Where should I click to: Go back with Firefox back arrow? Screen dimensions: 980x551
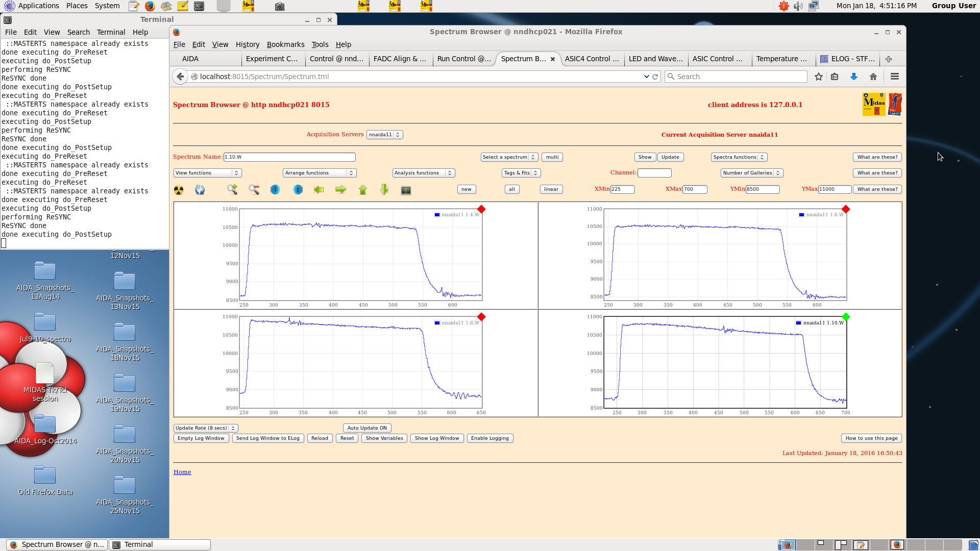click(x=180, y=77)
